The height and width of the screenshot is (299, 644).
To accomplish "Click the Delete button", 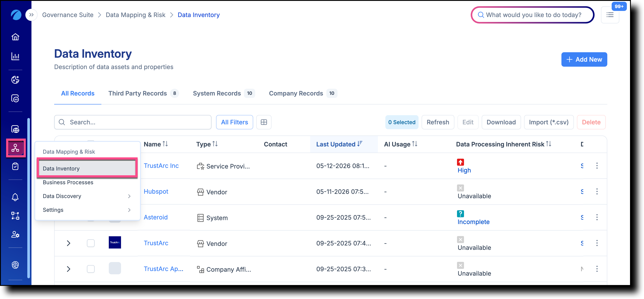I will (x=591, y=122).
